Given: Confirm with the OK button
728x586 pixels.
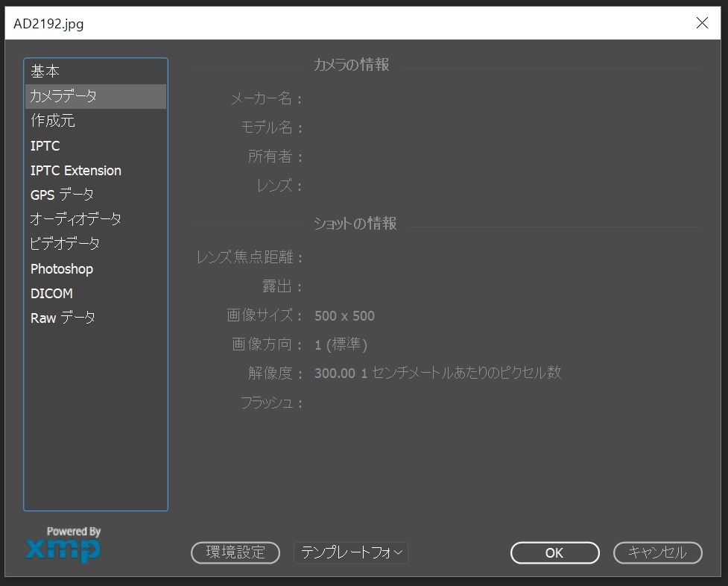Looking at the screenshot, I should click(x=554, y=552).
